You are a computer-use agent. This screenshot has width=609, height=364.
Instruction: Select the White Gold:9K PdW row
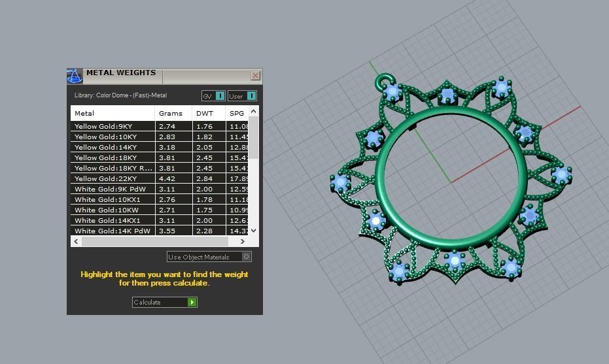click(x=159, y=189)
